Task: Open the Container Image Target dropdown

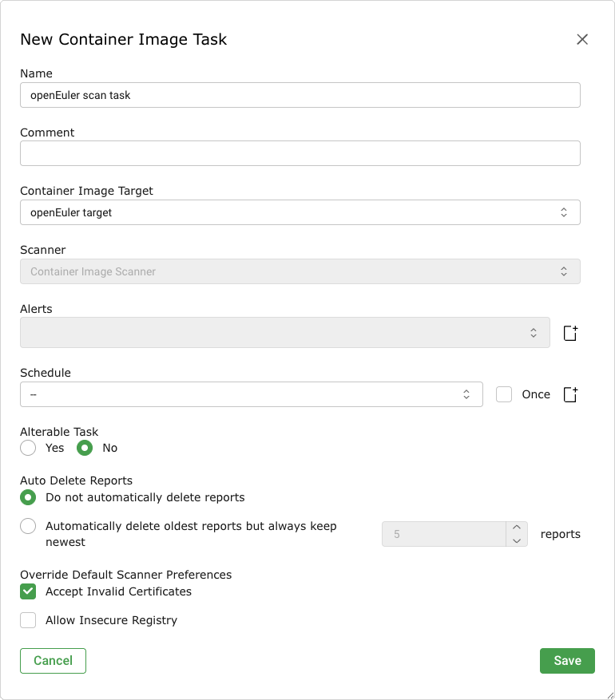Action: tap(300, 212)
